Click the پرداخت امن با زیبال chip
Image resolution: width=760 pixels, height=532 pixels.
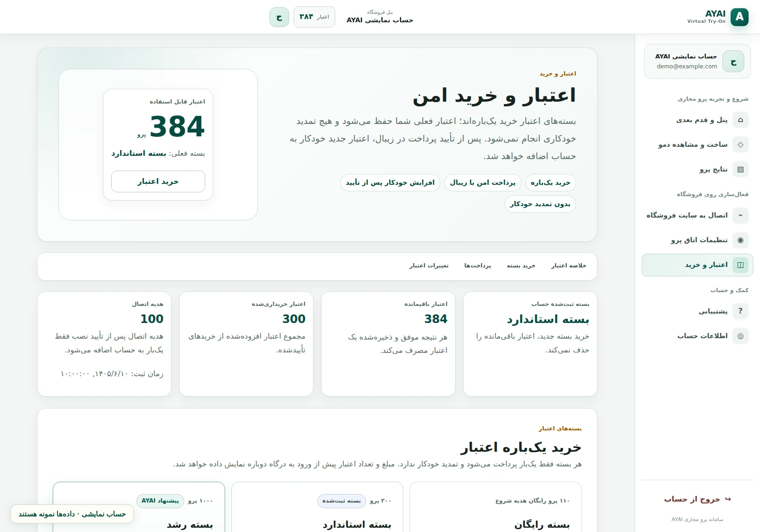(483, 183)
